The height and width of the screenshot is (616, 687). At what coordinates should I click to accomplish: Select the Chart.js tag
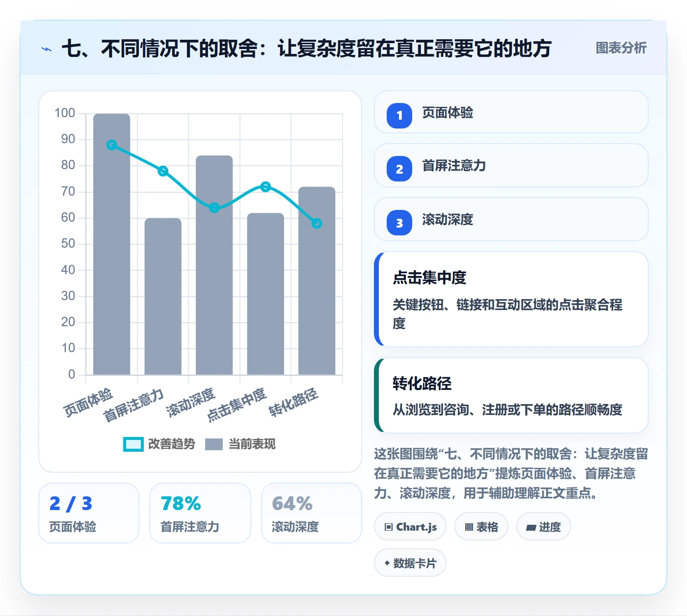point(410,527)
